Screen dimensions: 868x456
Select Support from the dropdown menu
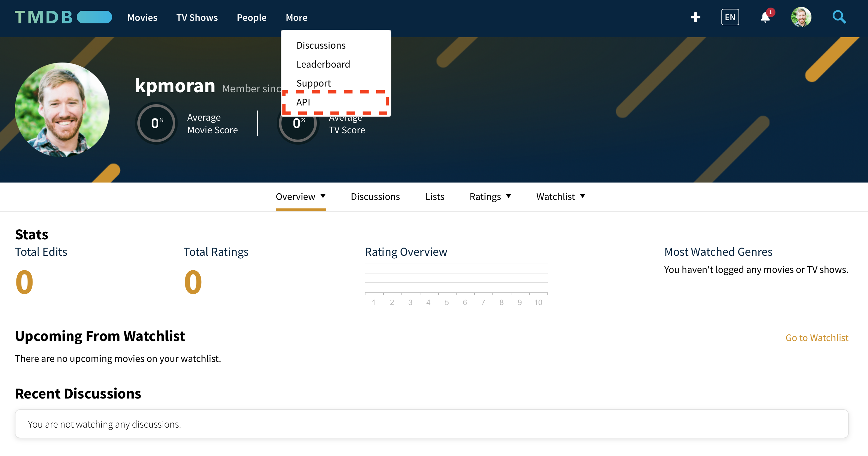point(313,83)
